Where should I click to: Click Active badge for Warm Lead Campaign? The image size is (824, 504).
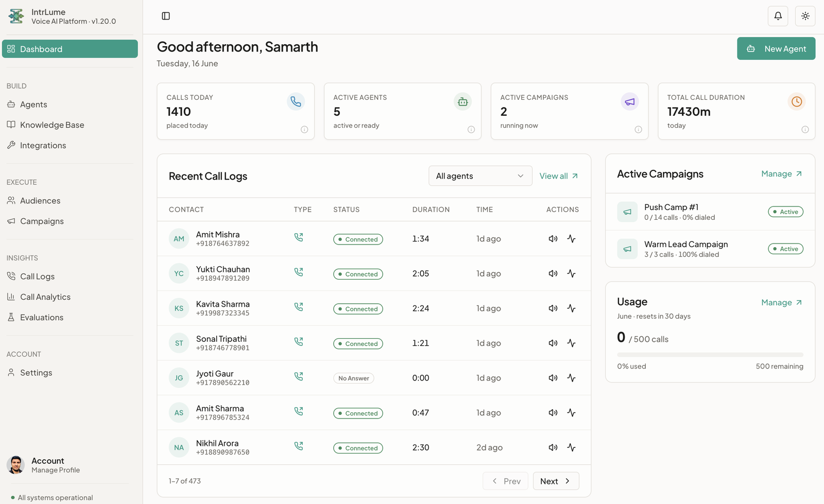(785, 249)
